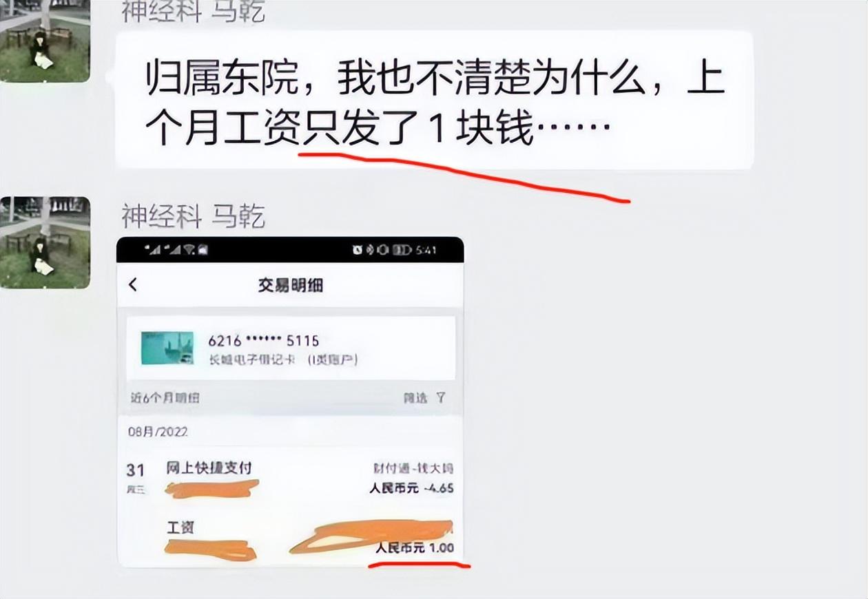
Task: Tap the back arrow beside 交易明细
Action: pos(133,284)
